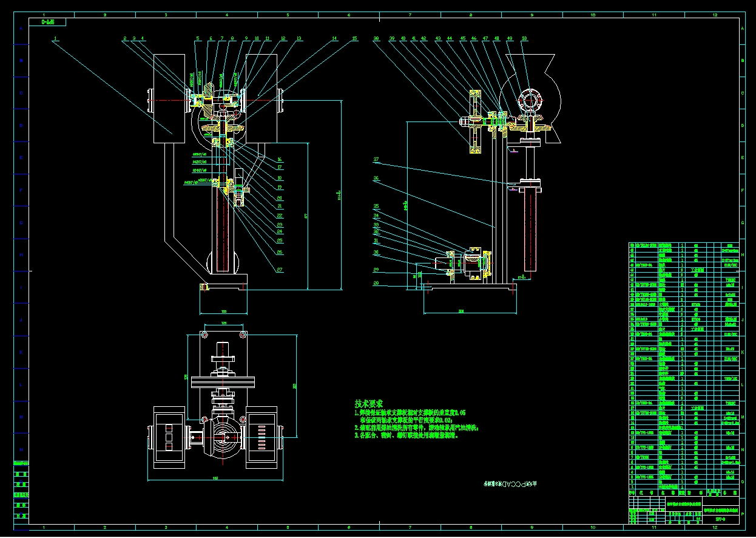This screenshot has width=756, height=538.
Task: Click the 技术要求 heading
Action: click(x=369, y=403)
